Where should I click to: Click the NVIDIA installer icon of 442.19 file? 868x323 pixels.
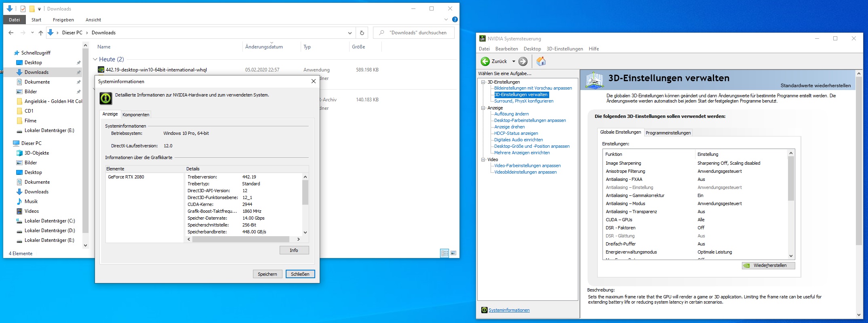pos(101,70)
